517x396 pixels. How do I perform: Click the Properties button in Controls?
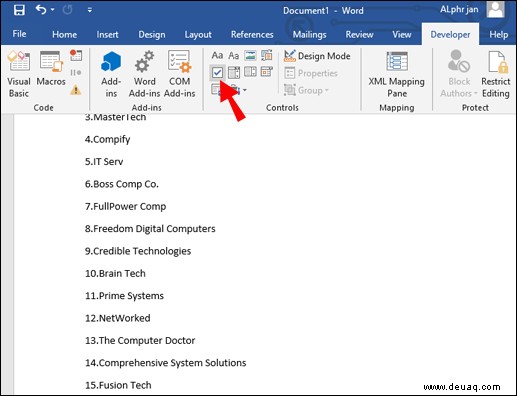[311, 73]
